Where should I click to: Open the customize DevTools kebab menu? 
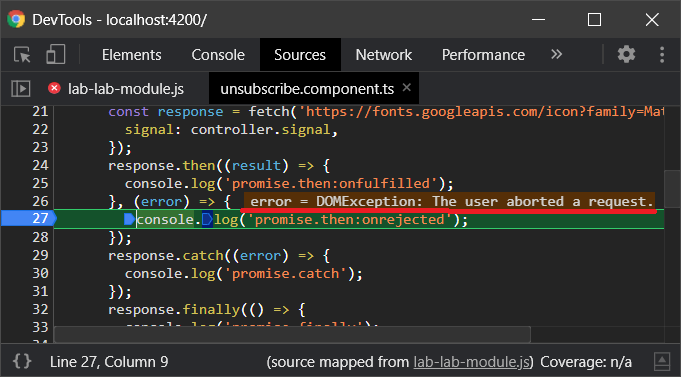662,55
